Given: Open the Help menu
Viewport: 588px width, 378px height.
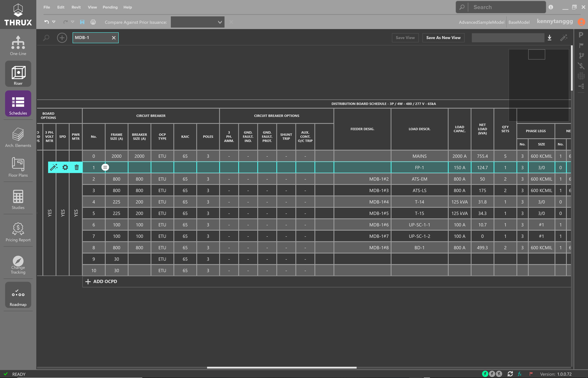Looking at the screenshot, I should [128, 7].
